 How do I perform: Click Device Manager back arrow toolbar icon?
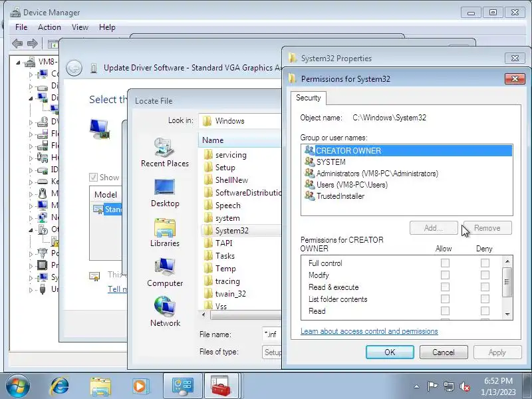pos(17,43)
